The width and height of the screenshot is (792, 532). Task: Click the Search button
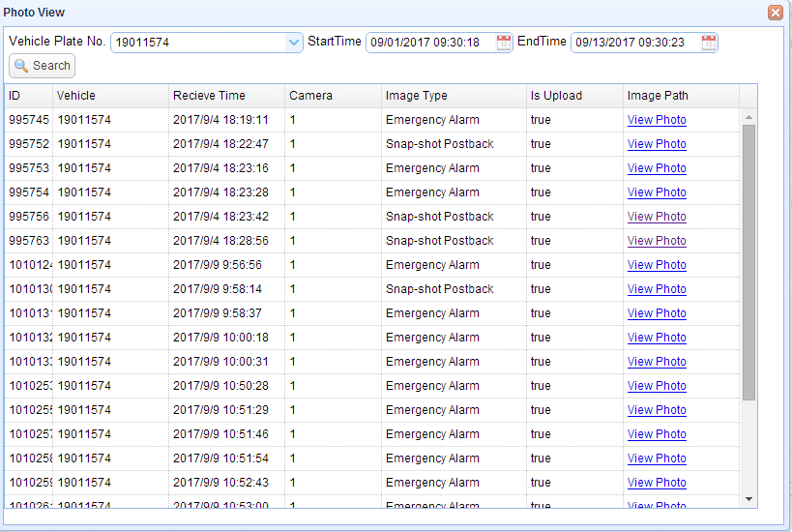click(x=43, y=66)
